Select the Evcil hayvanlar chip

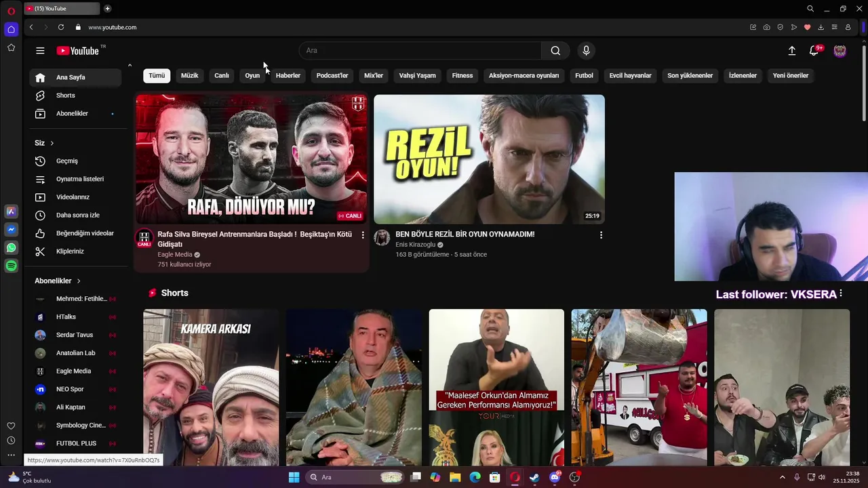630,76
